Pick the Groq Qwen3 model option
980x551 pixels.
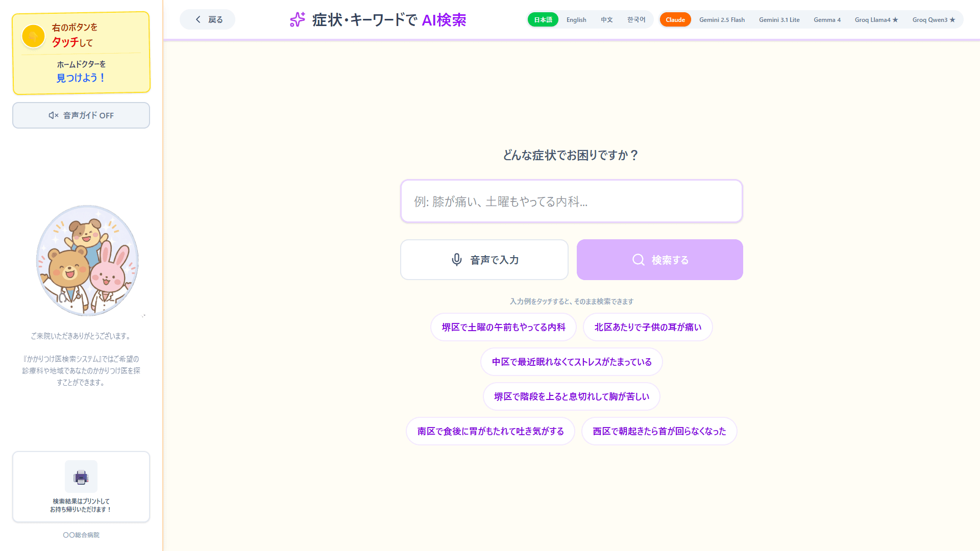point(934,19)
